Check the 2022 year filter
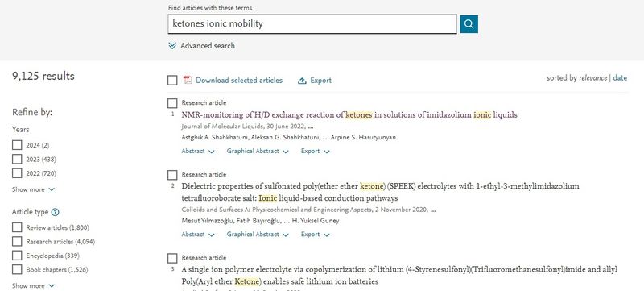This screenshot has width=644, height=291. tap(17, 173)
